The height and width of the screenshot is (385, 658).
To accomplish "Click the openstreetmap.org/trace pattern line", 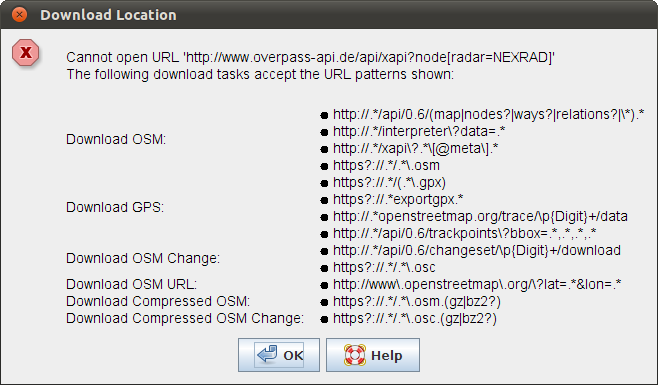I will click(480, 216).
